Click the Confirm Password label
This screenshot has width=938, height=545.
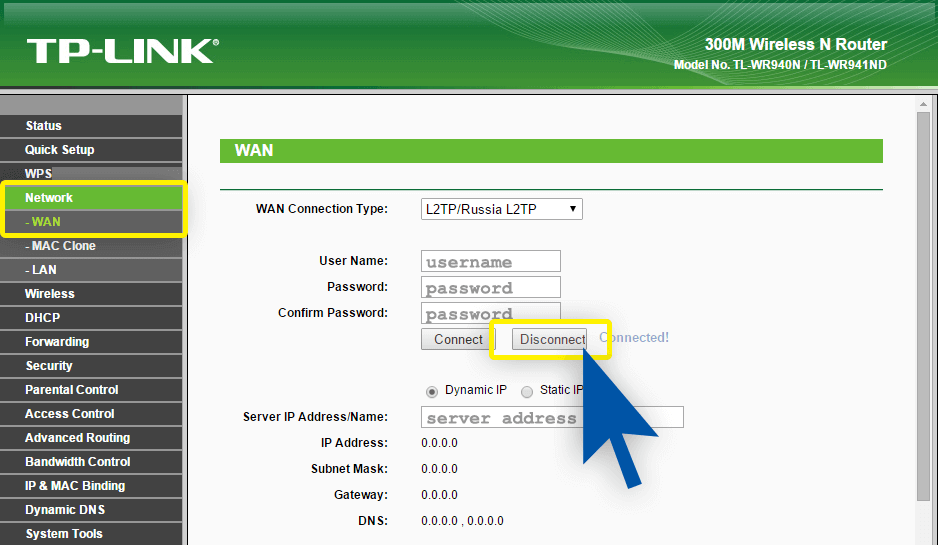[x=333, y=313]
